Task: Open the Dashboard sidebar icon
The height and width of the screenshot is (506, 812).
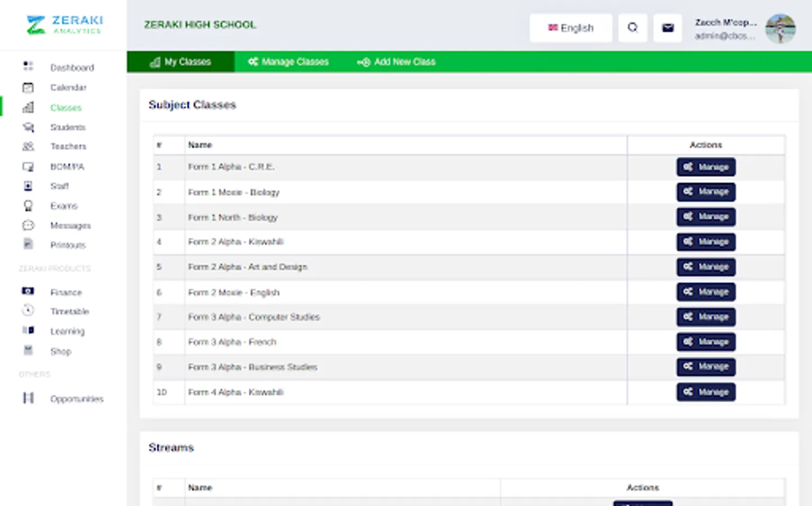Action: click(28, 66)
